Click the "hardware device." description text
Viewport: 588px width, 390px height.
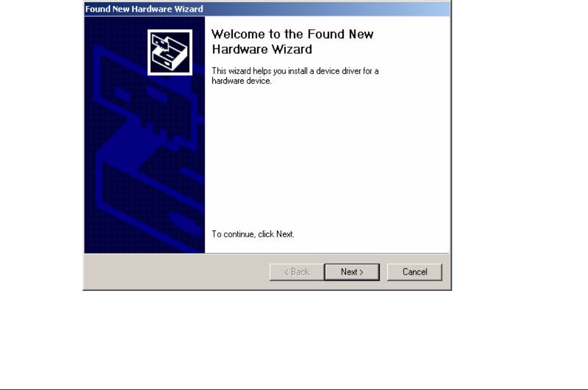[242, 81]
